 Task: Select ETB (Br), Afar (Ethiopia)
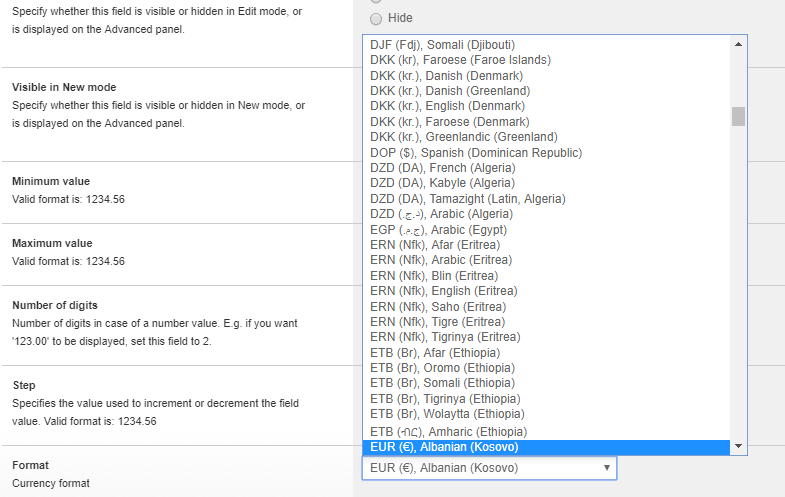(x=546, y=353)
